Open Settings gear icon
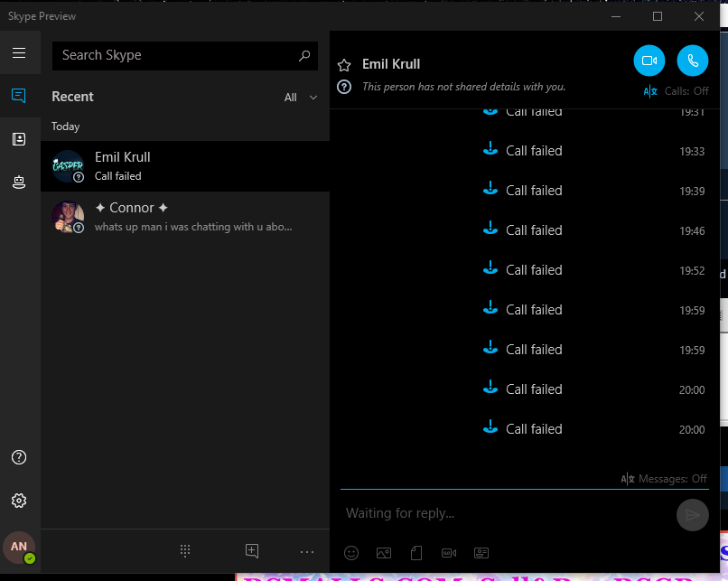 (19, 501)
